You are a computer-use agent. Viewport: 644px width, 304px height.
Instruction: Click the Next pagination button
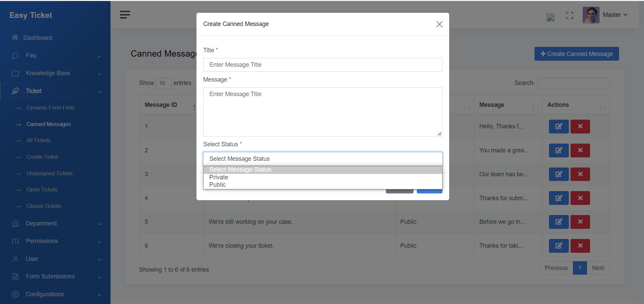(x=598, y=268)
